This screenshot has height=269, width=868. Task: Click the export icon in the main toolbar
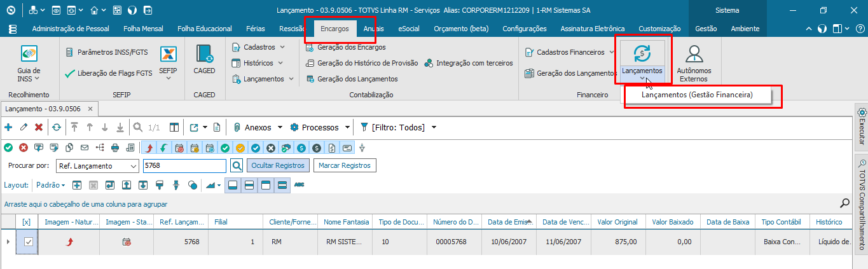pos(195,127)
